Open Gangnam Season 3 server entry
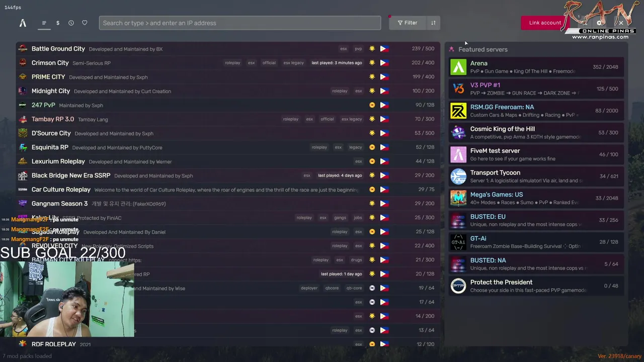 click(x=228, y=204)
